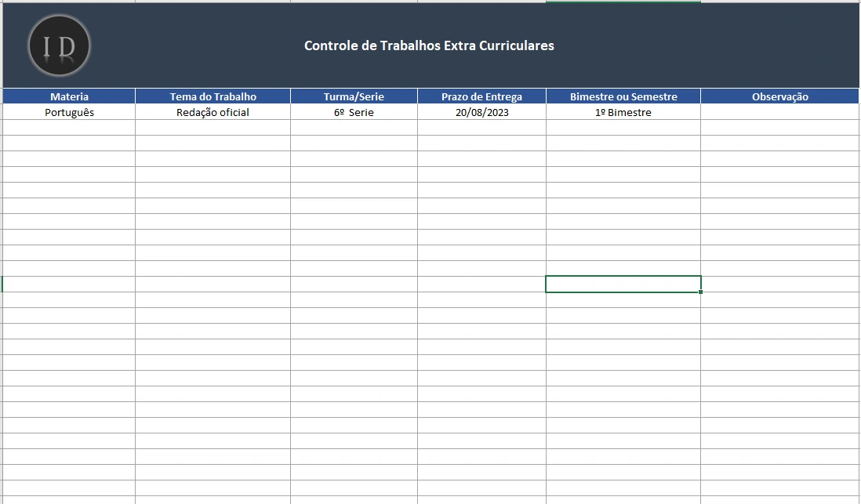This screenshot has width=861, height=504.
Task: Click the empty cell directly below '1º Bimestre'
Action: pos(623,128)
